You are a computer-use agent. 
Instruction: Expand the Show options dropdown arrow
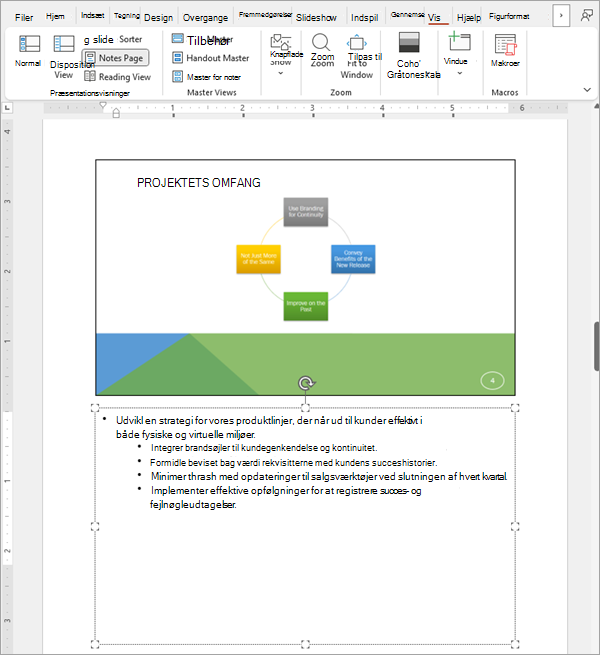click(281, 73)
